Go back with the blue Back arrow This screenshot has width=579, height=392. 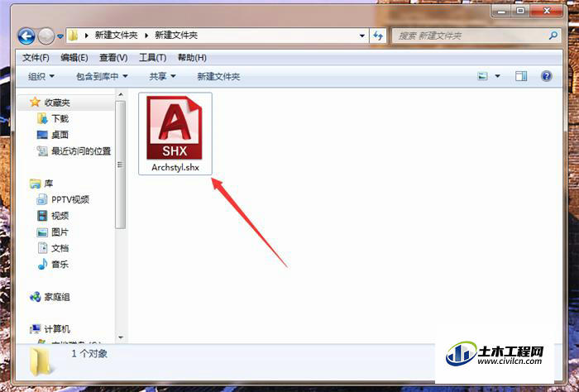click(x=26, y=36)
